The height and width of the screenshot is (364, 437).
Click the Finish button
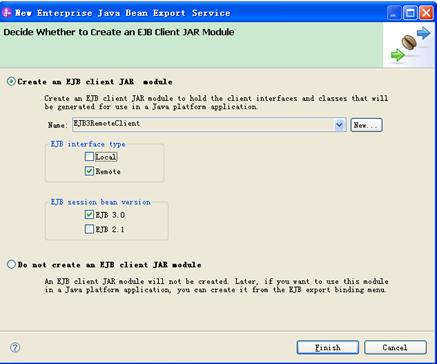click(328, 347)
